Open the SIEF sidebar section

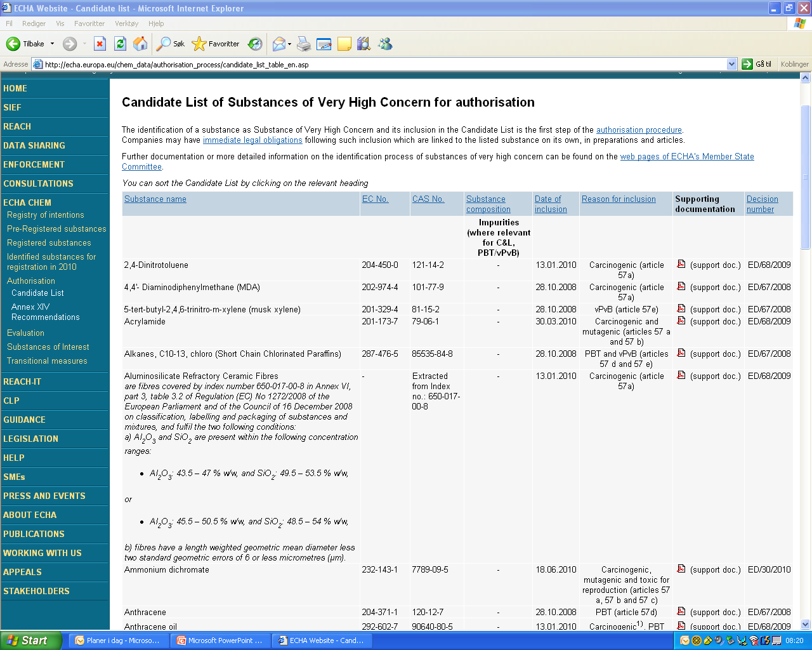12,107
